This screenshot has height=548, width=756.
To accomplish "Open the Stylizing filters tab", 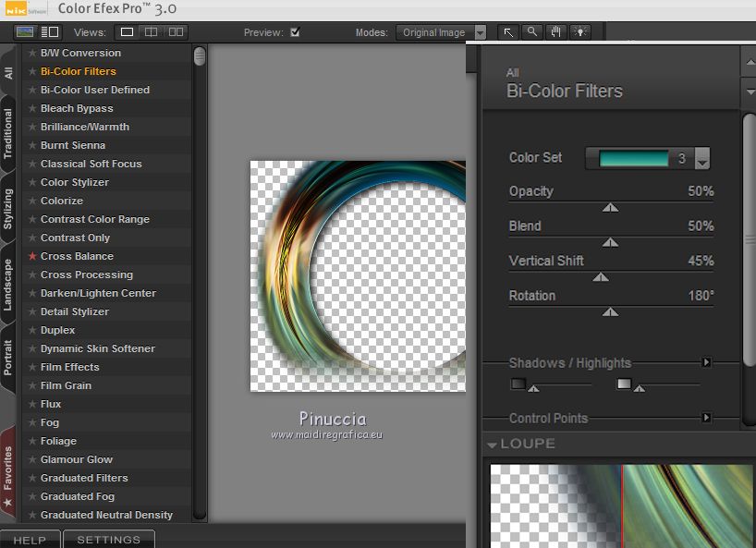I will click(x=8, y=209).
